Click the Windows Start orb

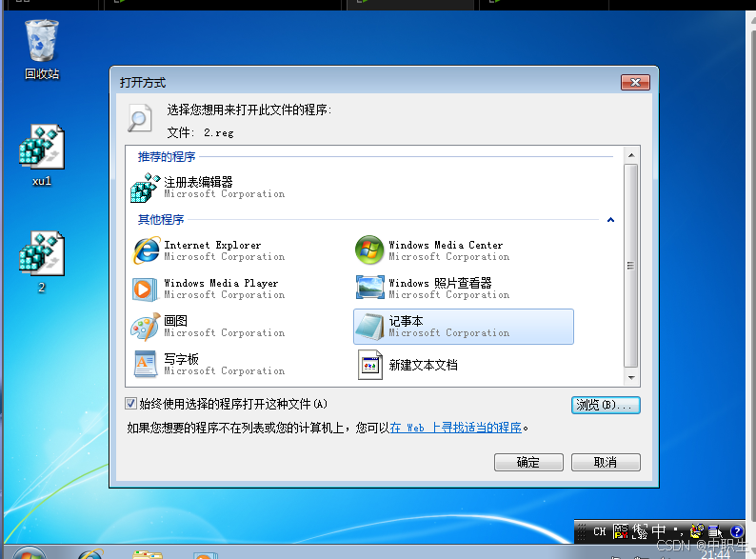[x=29, y=553]
